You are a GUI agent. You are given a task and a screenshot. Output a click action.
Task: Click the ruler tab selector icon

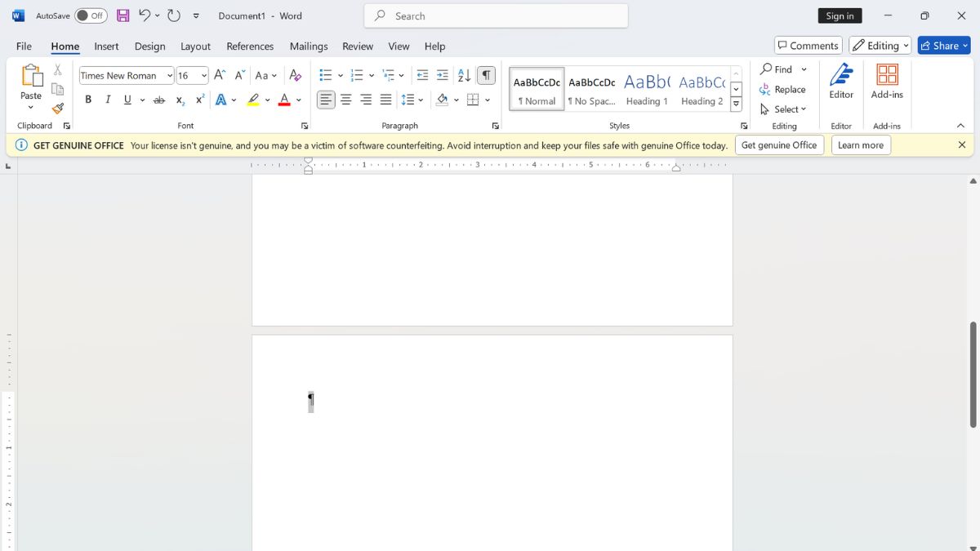8,166
